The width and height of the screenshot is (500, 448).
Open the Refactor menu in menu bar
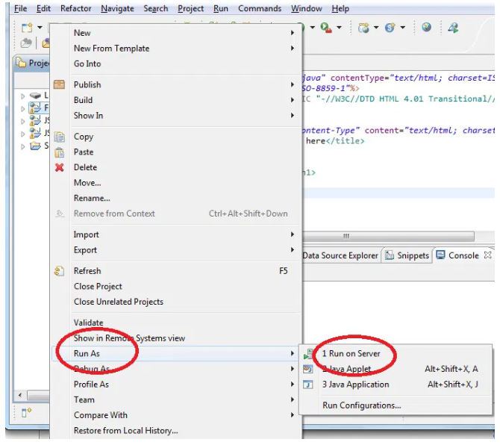pos(75,9)
